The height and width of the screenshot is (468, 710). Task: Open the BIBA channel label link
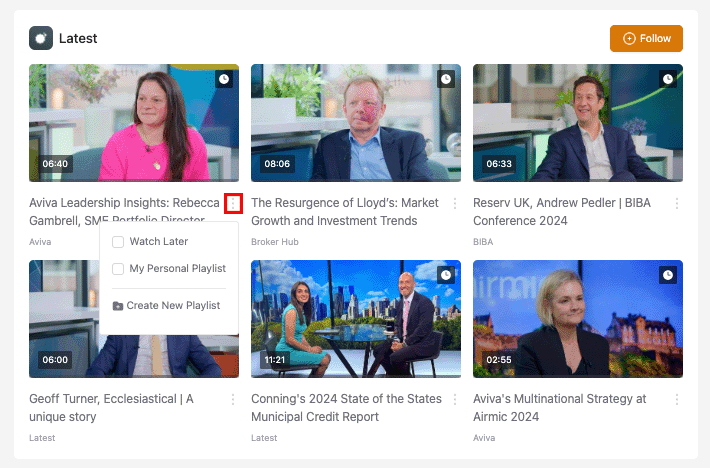point(483,242)
